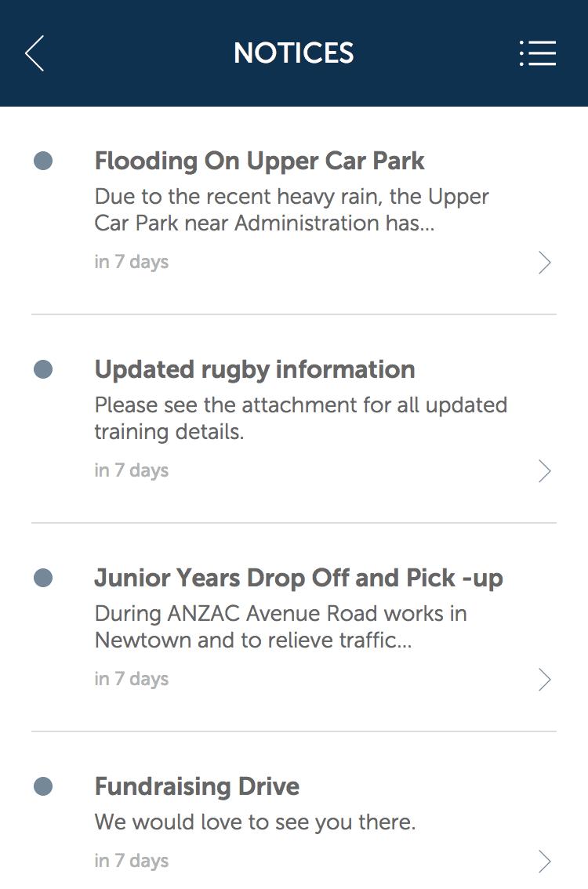Click unread dot beside Junior Years notice
Viewport: 588px width, 889px height.
point(43,578)
